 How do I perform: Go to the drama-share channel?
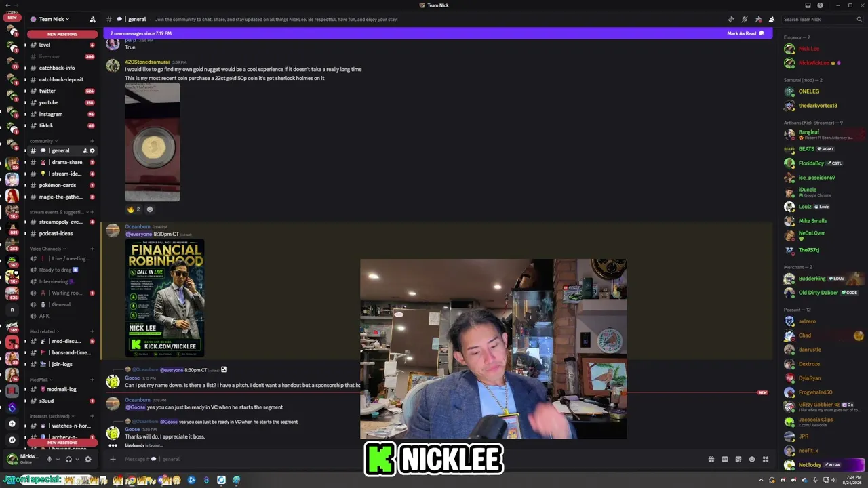[62, 162]
